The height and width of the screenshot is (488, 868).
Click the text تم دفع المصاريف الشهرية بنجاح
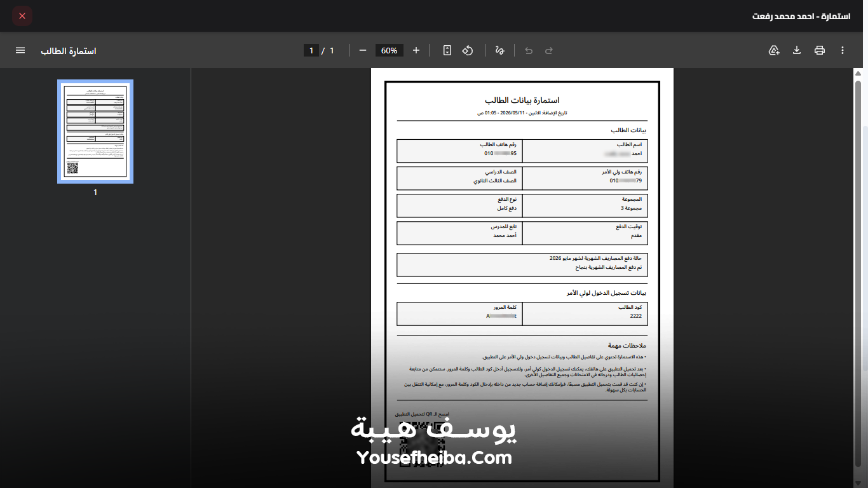coord(609,268)
